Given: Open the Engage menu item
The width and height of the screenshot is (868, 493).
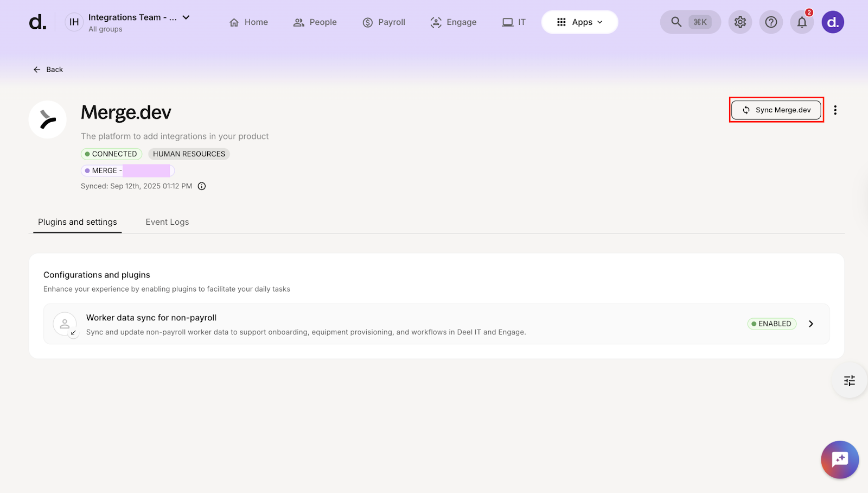Looking at the screenshot, I should click(454, 22).
